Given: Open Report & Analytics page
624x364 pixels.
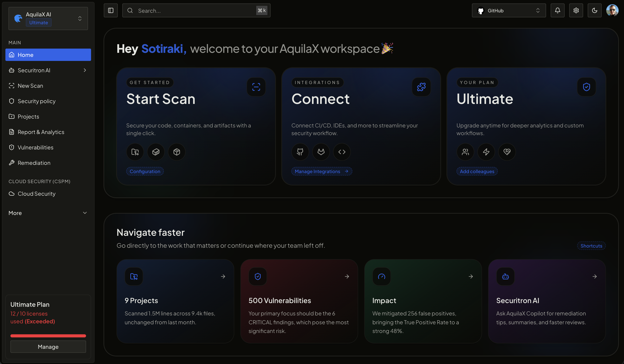Looking at the screenshot, I should (x=48, y=132).
